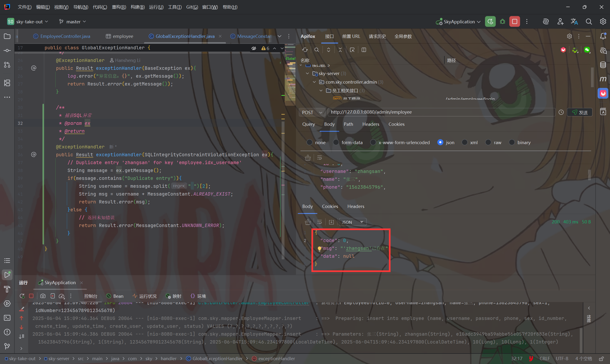Collapse the com.sky.controller.admin tree node

315,82
